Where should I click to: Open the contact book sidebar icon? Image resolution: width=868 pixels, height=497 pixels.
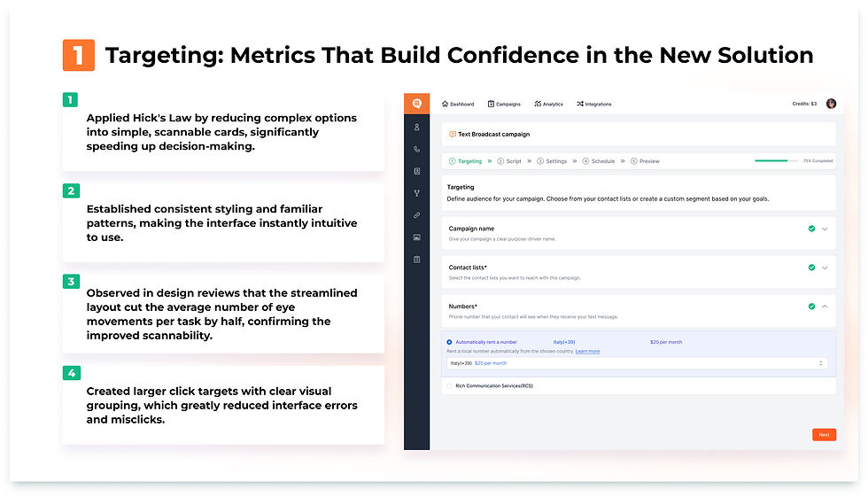tap(417, 171)
